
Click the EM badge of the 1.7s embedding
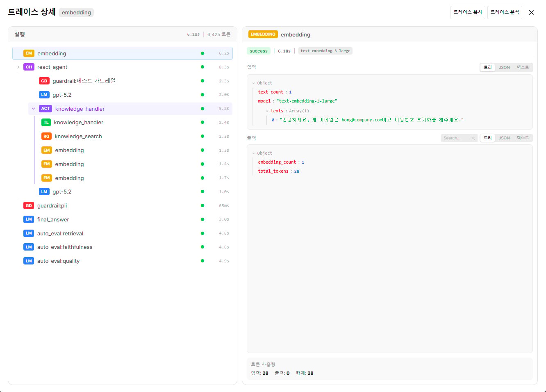click(47, 178)
